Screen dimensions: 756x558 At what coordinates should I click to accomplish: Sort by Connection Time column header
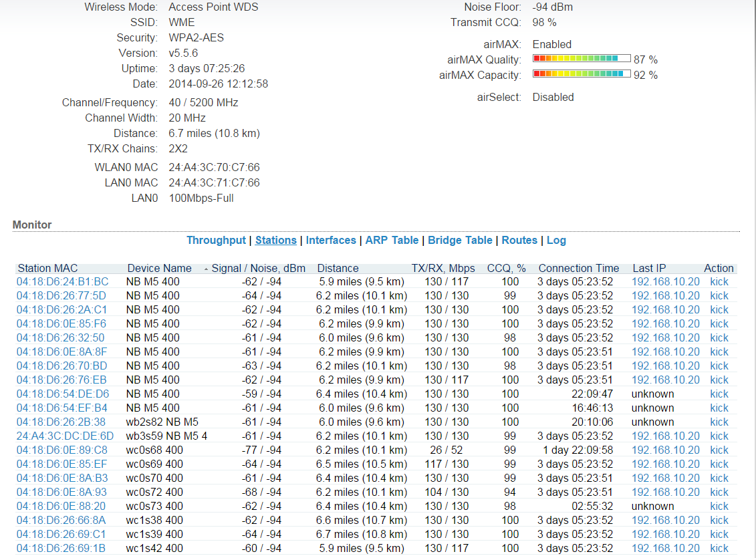click(x=579, y=269)
